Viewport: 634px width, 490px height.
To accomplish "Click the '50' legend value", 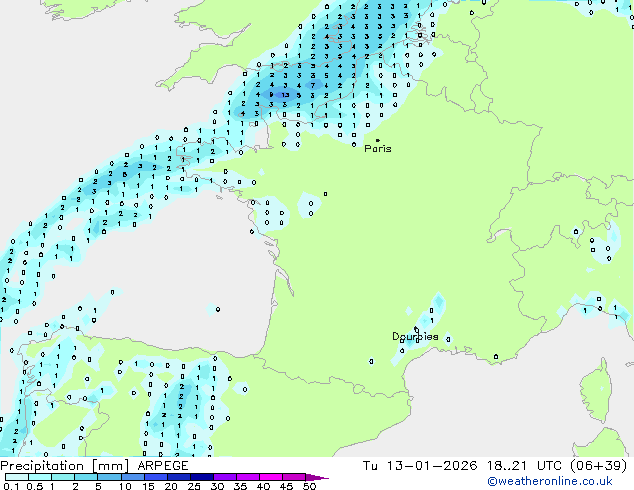I will (309, 486).
